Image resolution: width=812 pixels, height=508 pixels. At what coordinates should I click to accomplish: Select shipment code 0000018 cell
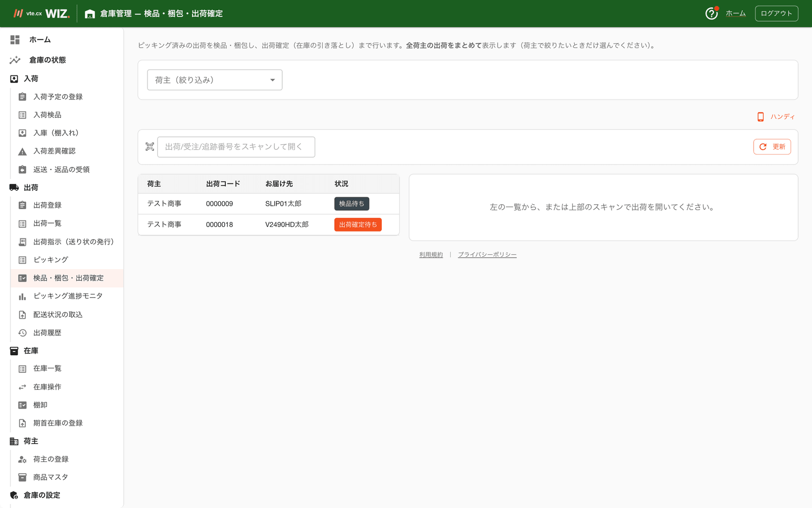[219, 225]
